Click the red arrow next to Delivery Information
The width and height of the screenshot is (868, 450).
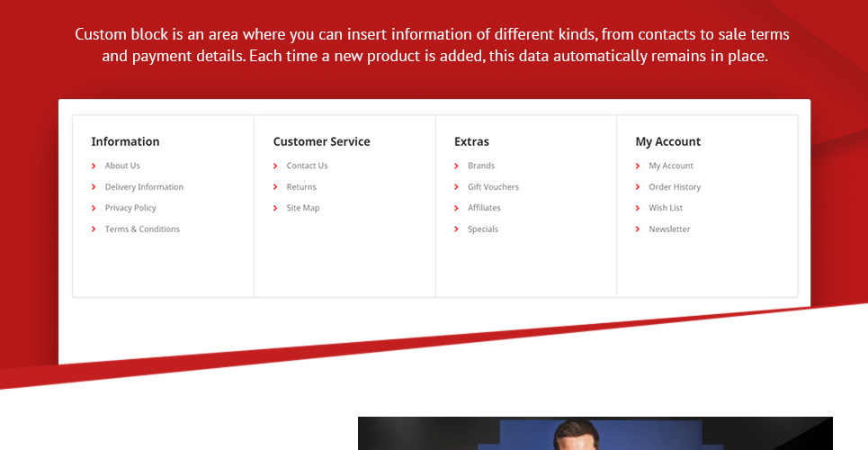(94, 187)
